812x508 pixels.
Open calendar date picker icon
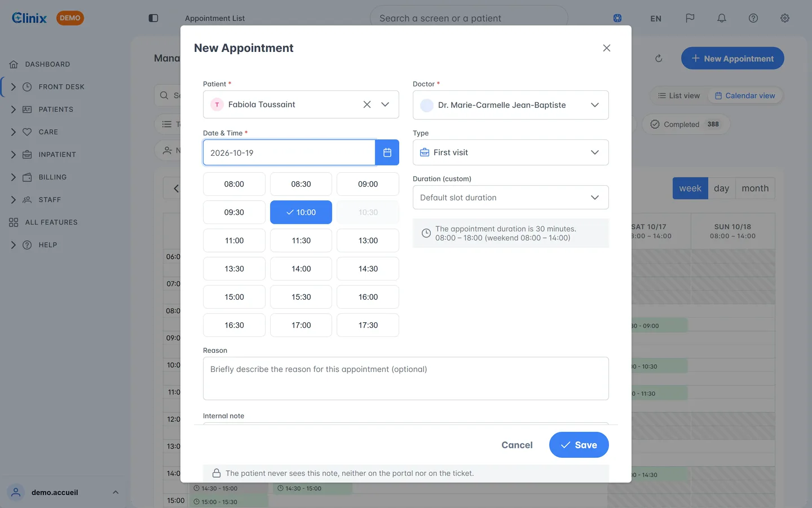(x=387, y=152)
